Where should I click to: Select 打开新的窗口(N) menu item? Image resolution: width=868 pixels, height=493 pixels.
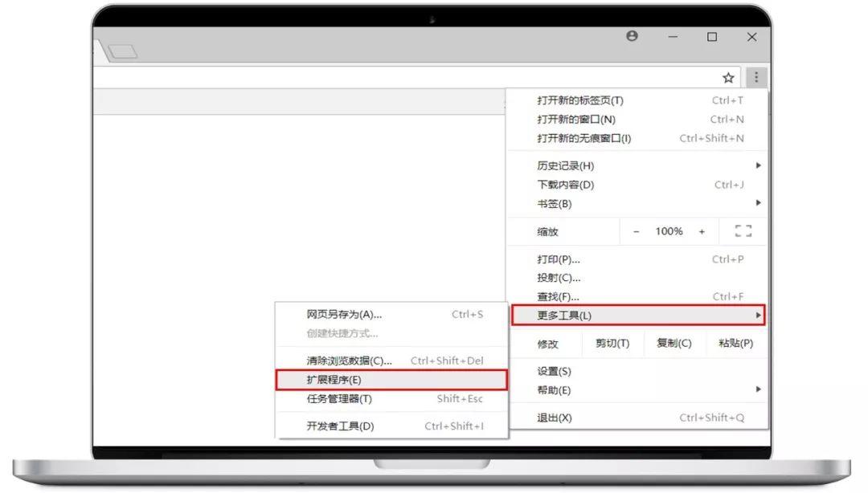pos(637,119)
